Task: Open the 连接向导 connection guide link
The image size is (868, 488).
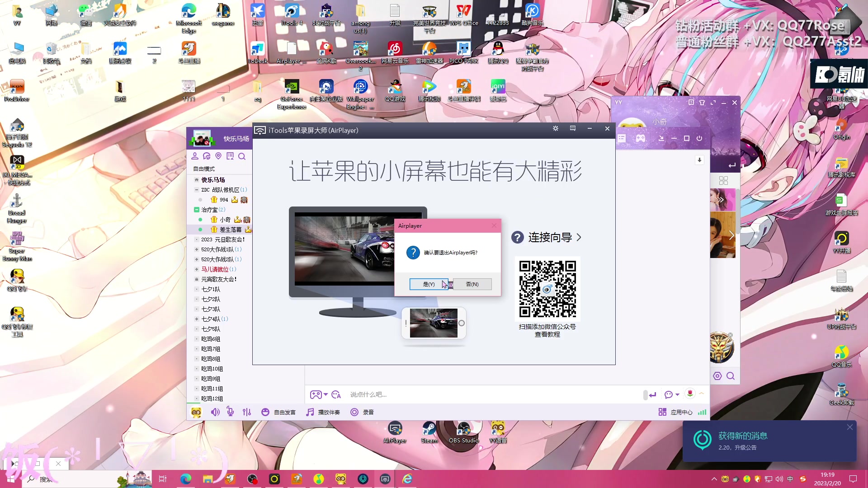Action: 550,237
